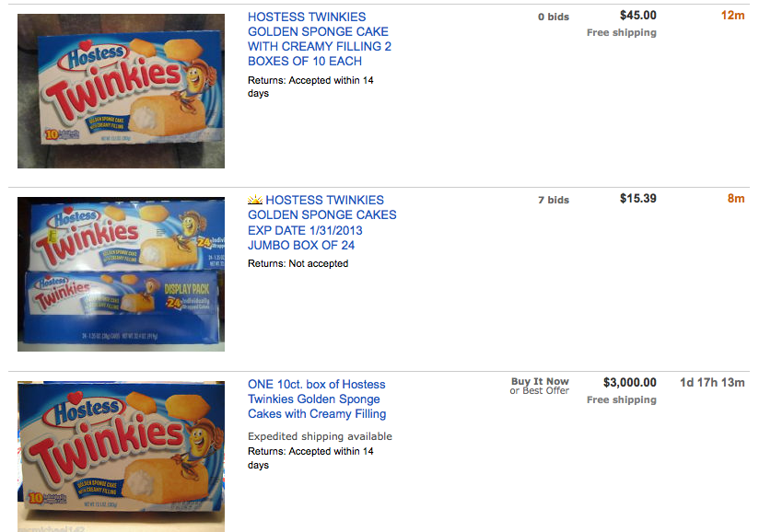
Task: Open the jumbo box of 24 thumbnail
Action: [121, 274]
